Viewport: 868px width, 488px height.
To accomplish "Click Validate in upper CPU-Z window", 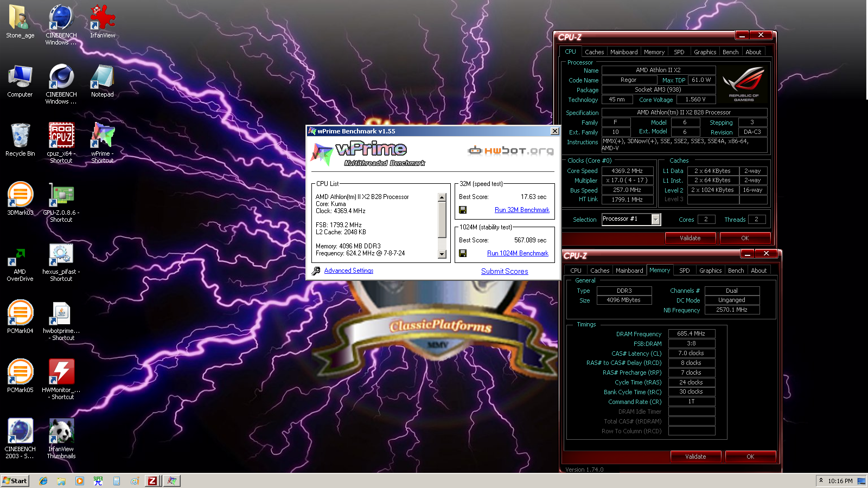I will click(690, 238).
